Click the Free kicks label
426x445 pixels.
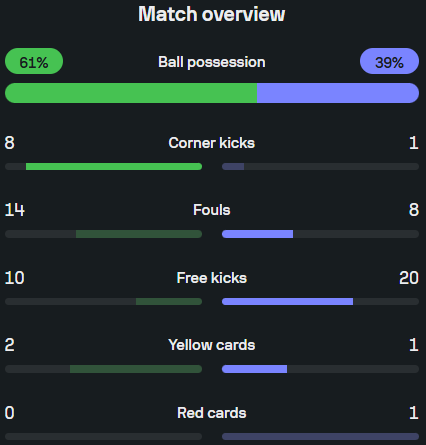212,278
